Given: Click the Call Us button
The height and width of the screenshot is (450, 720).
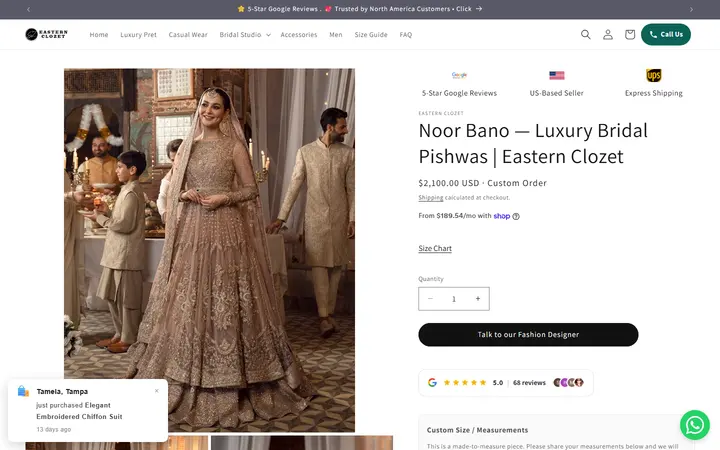Looking at the screenshot, I should click(x=666, y=34).
